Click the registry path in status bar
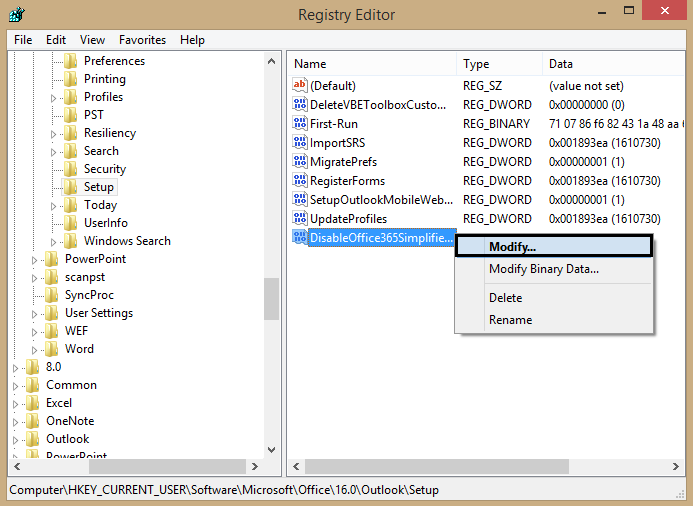 click(x=224, y=490)
